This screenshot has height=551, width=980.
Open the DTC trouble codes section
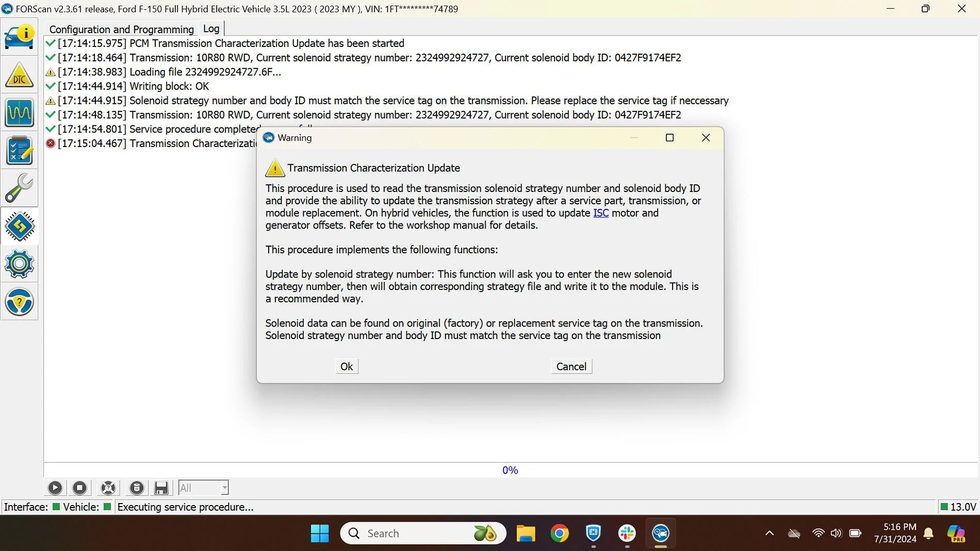pos(19,75)
